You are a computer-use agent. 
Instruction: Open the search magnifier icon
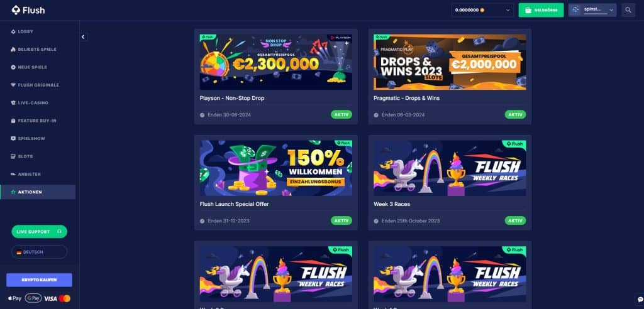(628, 10)
